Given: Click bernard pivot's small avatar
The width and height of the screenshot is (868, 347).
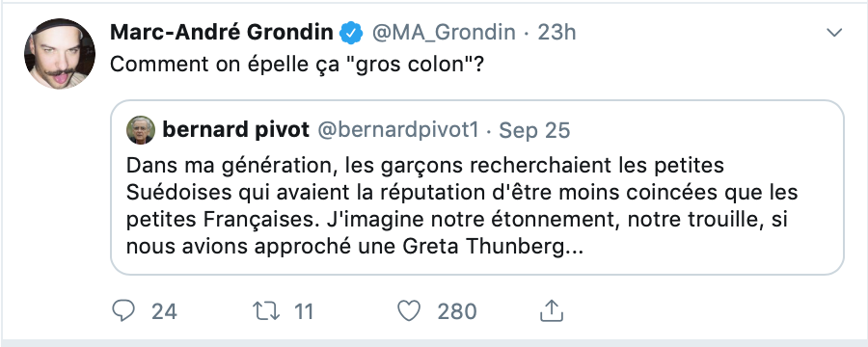Looking at the screenshot, I should point(141,130).
